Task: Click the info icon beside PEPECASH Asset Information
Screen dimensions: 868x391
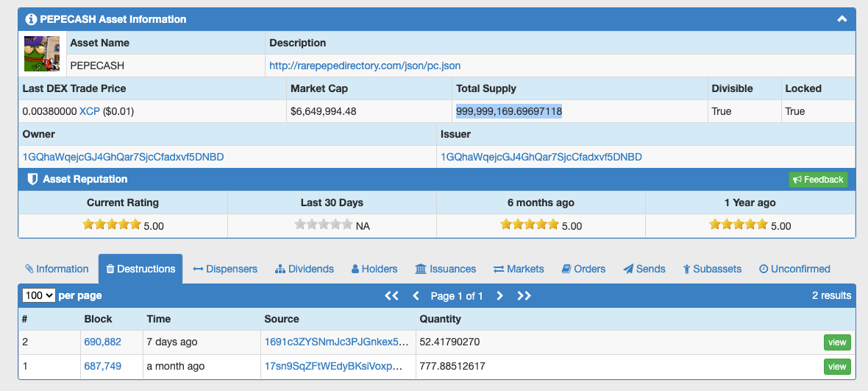Action: [x=31, y=19]
